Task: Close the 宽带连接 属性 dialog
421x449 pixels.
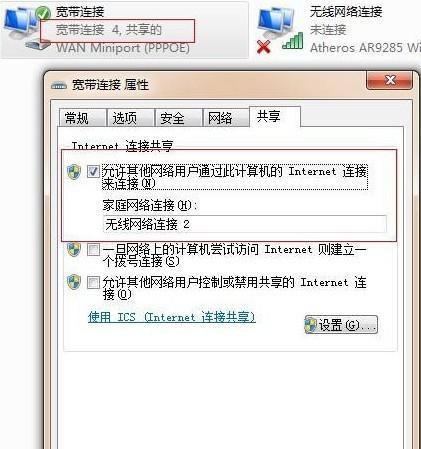Action: [389, 80]
